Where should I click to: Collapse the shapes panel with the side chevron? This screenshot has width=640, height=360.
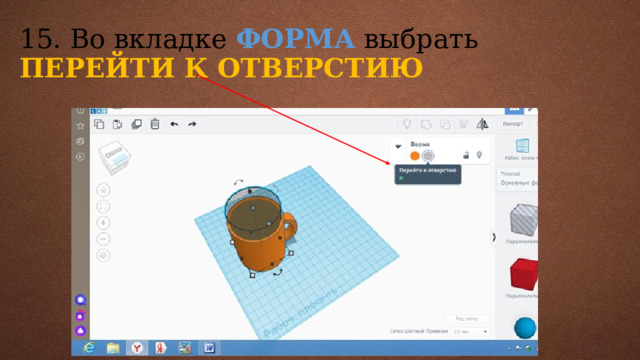coord(493,237)
